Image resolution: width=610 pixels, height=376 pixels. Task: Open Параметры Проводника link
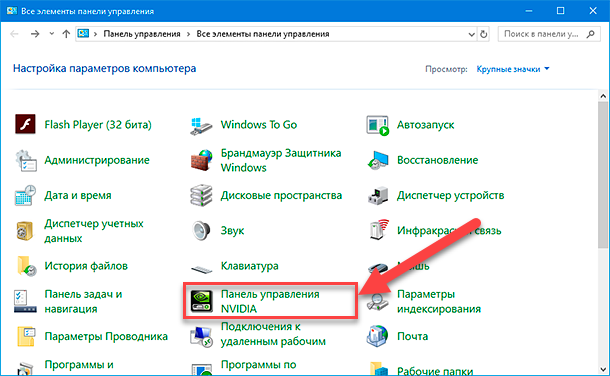tap(106, 336)
